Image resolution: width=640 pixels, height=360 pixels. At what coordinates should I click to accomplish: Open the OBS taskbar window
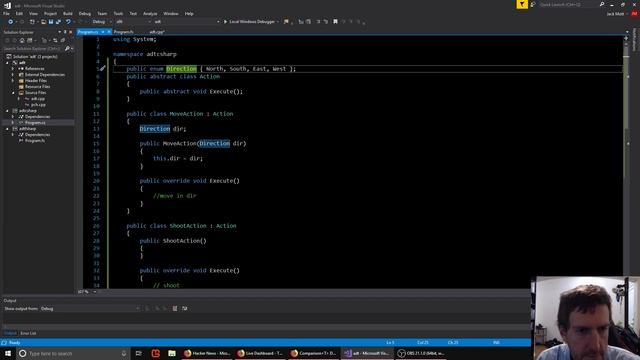(421, 353)
